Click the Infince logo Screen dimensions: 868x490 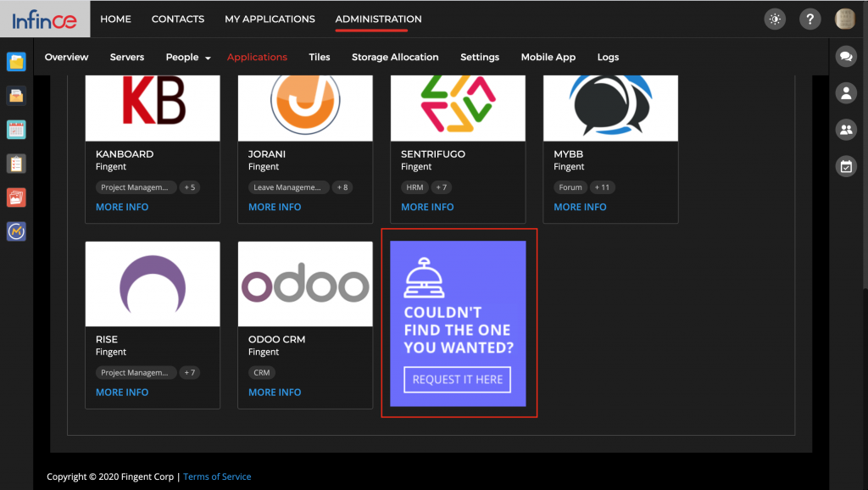coord(45,19)
